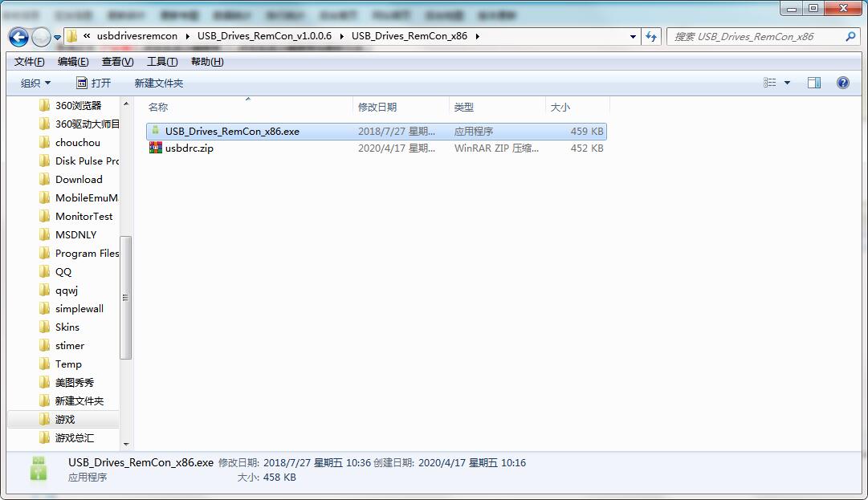
Task: Click the QQ folder icon in tree
Action: [x=45, y=271]
